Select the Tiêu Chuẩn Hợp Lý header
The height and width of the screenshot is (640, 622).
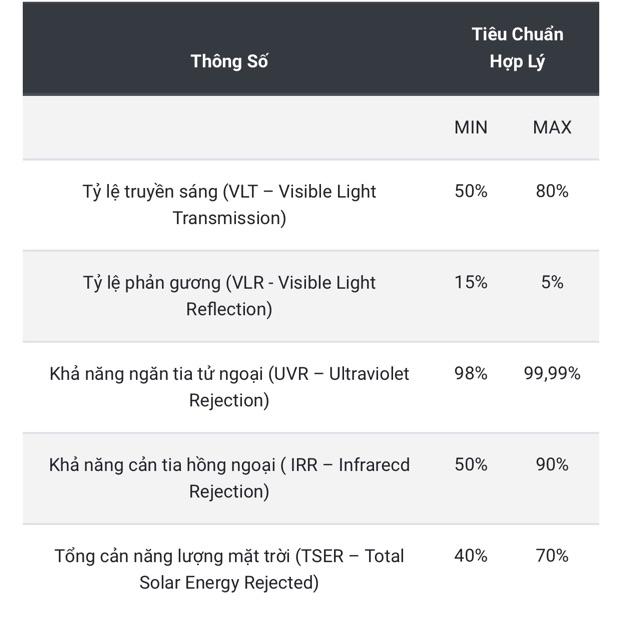click(x=518, y=48)
